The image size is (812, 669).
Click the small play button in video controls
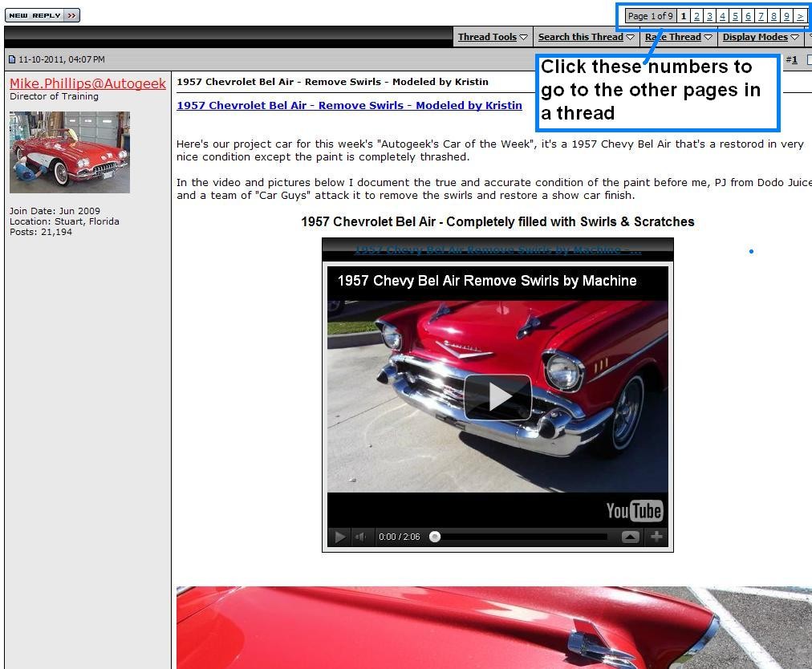[339, 537]
